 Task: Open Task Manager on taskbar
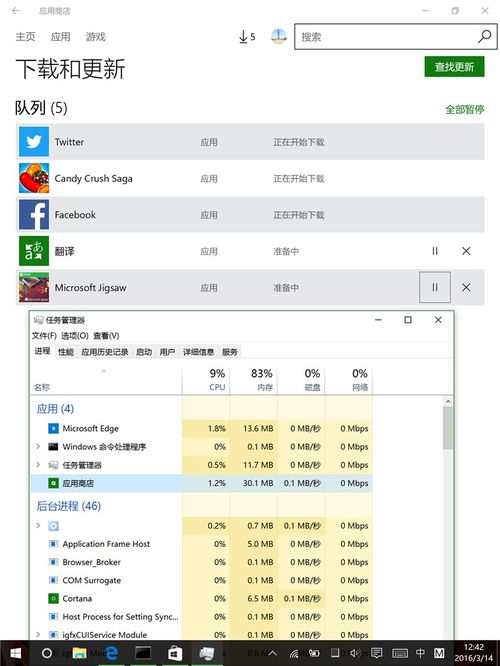click(x=206, y=653)
